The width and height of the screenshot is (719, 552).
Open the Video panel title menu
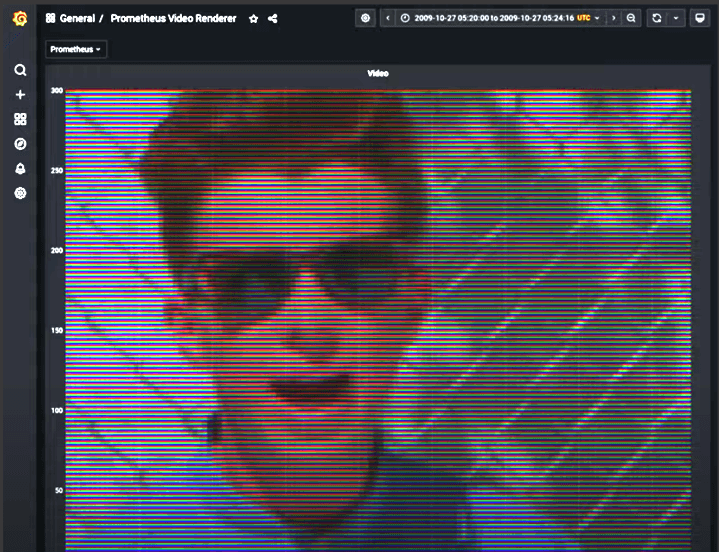[x=378, y=73]
